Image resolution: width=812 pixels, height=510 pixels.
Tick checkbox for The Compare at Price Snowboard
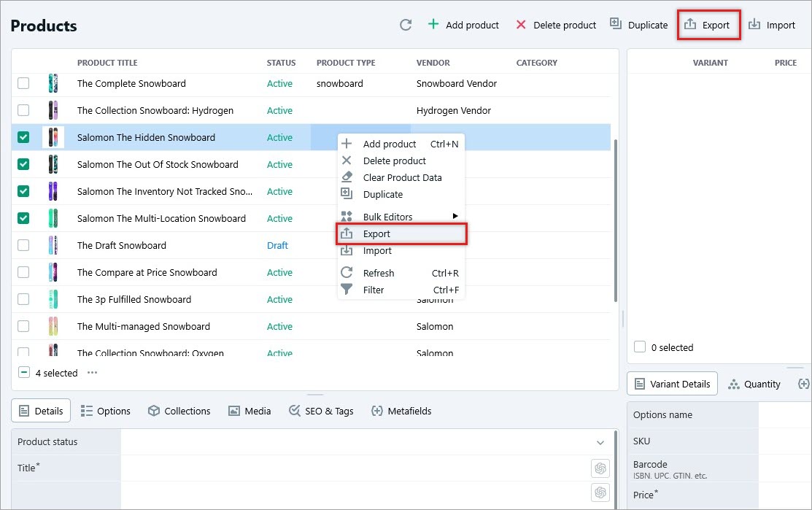(x=23, y=272)
